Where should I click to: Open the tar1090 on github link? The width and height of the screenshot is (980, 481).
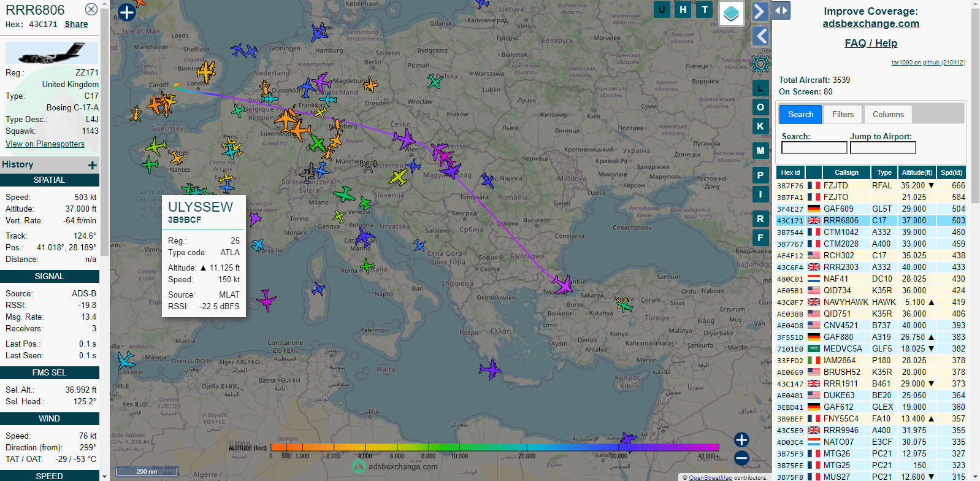pyautogui.click(x=928, y=63)
